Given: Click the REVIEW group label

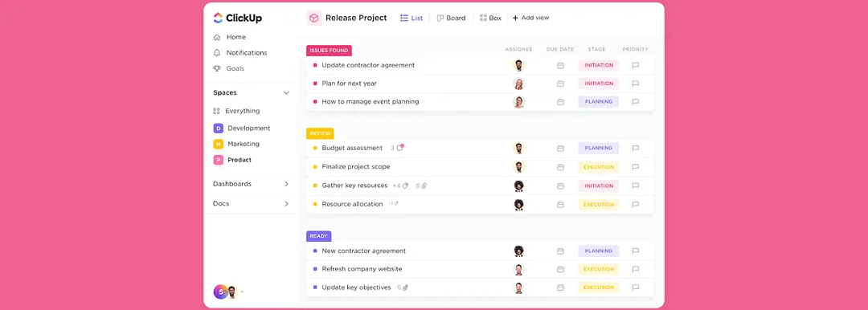Looking at the screenshot, I should tap(320, 133).
